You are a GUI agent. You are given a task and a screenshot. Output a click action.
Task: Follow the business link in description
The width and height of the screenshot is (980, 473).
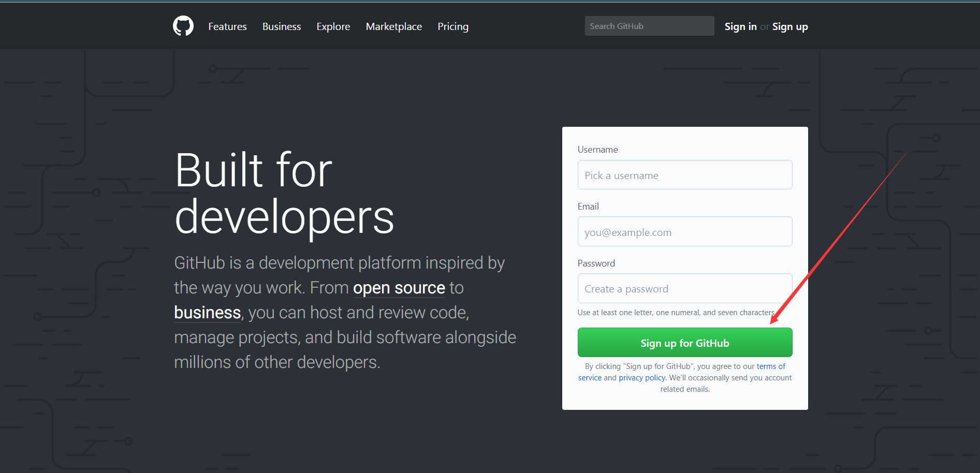[208, 313]
